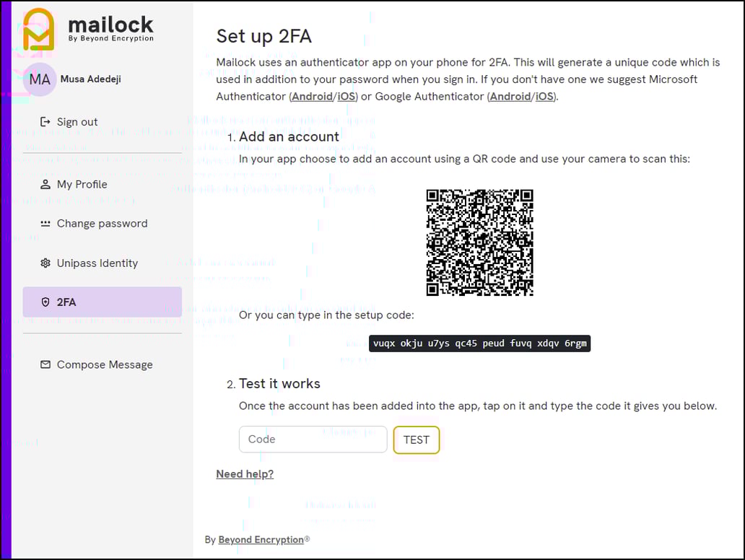Click the 2FA QR code image
745x560 pixels.
tap(479, 242)
